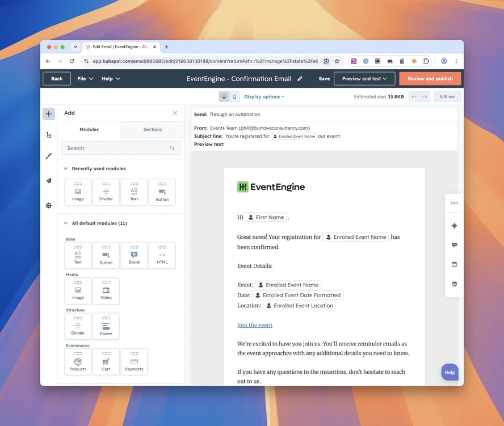
Task: Switch to mobile preview view
Action: point(234,96)
